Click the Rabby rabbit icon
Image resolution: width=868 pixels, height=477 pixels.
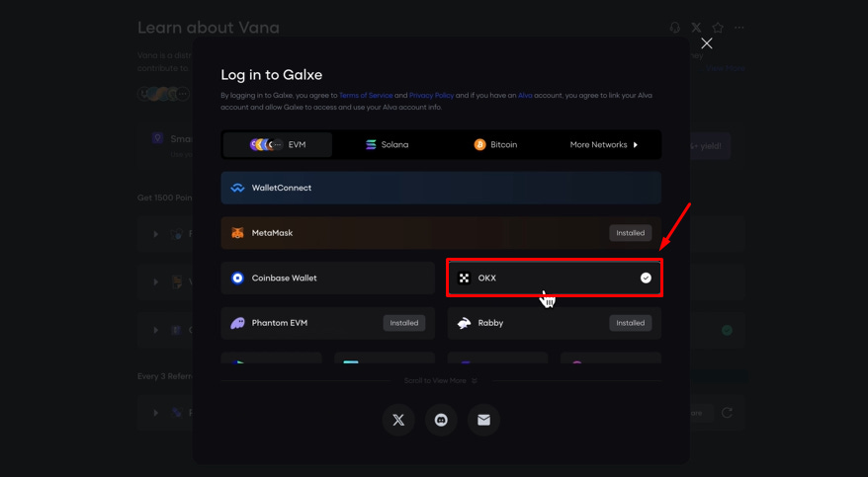pyautogui.click(x=464, y=323)
